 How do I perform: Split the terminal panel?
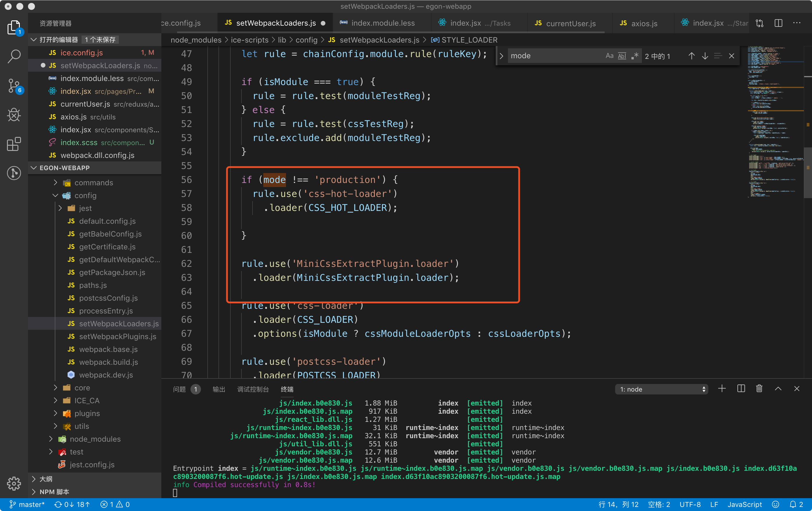(x=741, y=389)
